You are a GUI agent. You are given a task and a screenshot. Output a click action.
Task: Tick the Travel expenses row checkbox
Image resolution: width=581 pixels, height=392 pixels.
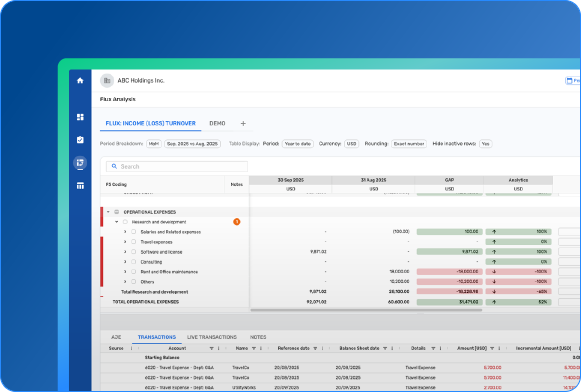[134, 242]
